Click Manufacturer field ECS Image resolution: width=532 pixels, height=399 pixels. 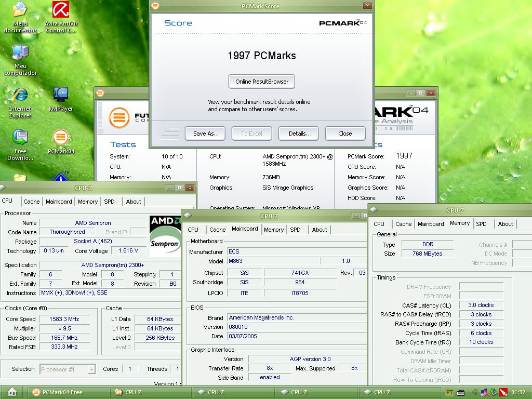point(296,251)
